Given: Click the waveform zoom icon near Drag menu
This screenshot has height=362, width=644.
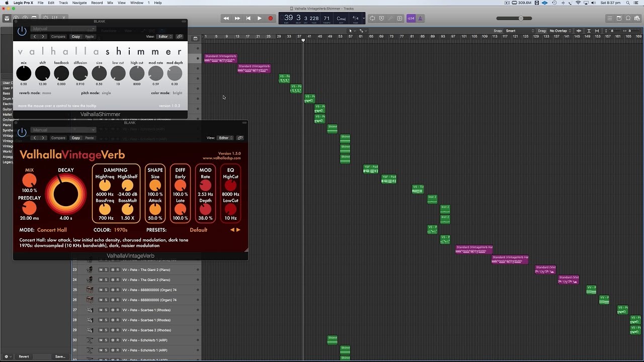Looking at the screenshot, I should click(580, 31).
